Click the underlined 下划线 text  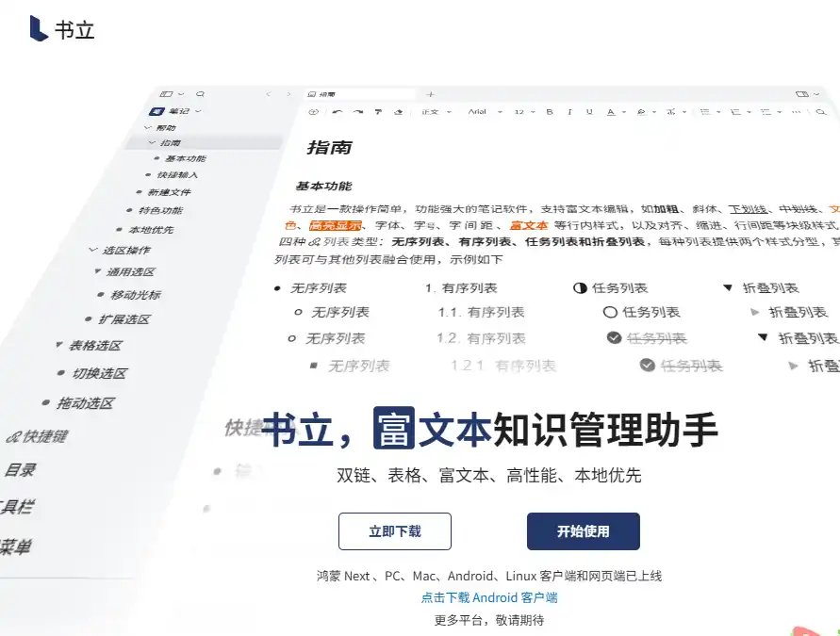(748, 209)
